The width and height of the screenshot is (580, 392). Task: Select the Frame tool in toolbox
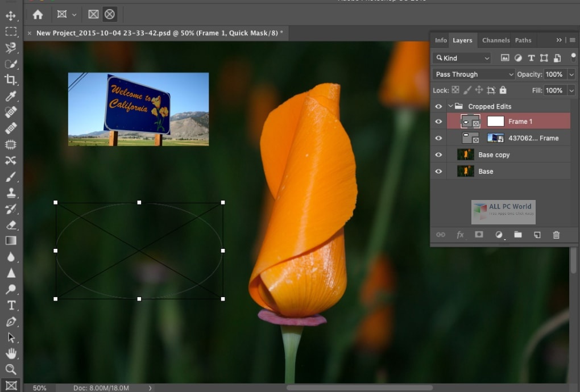[11, 385]
